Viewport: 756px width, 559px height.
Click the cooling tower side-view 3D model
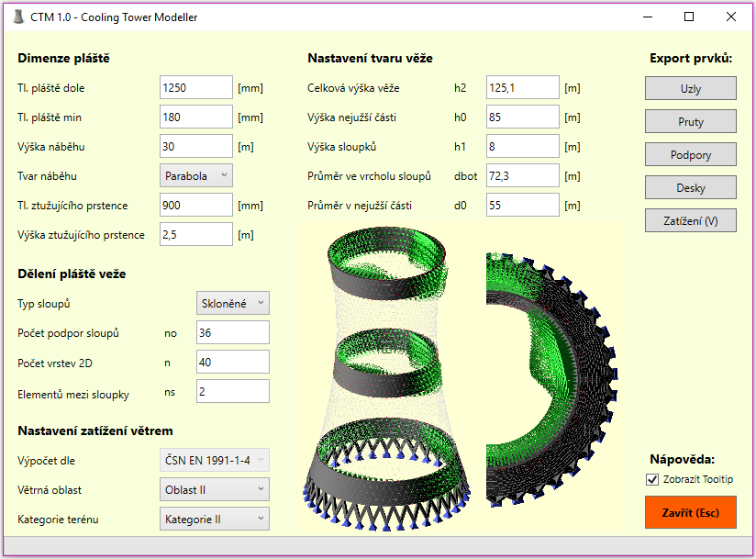point(386,378)
